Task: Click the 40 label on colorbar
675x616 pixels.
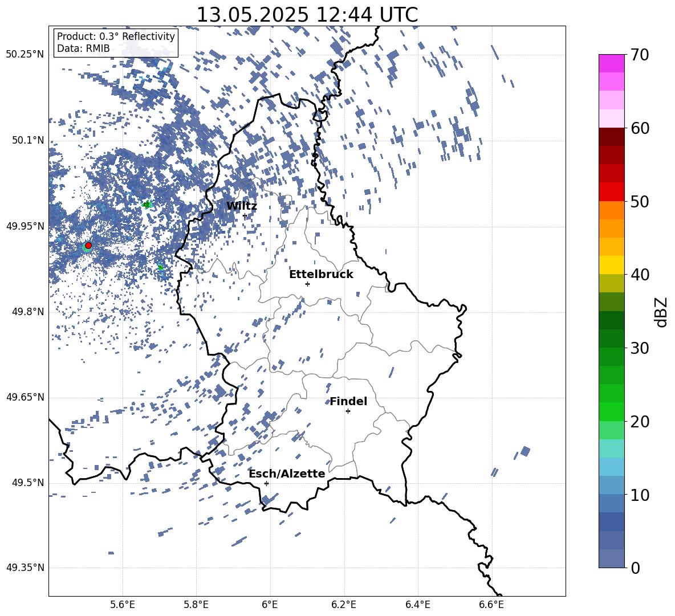Action: click(640, 275)
